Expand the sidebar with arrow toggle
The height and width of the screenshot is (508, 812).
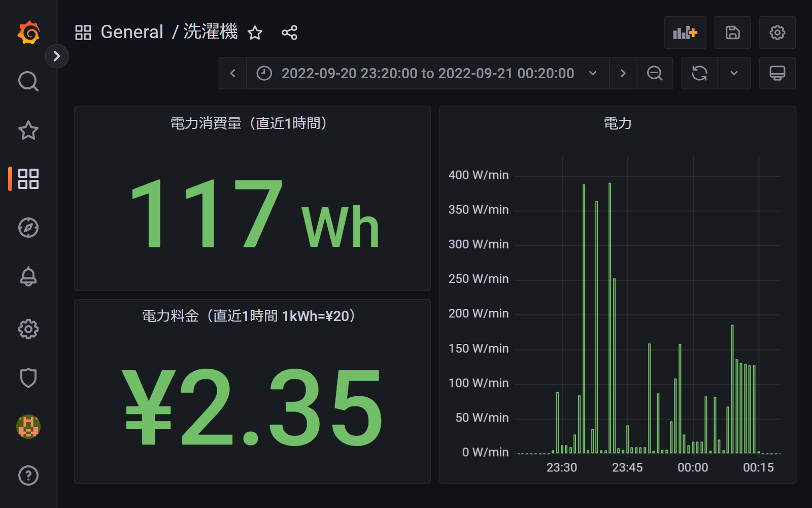[57, 56]
